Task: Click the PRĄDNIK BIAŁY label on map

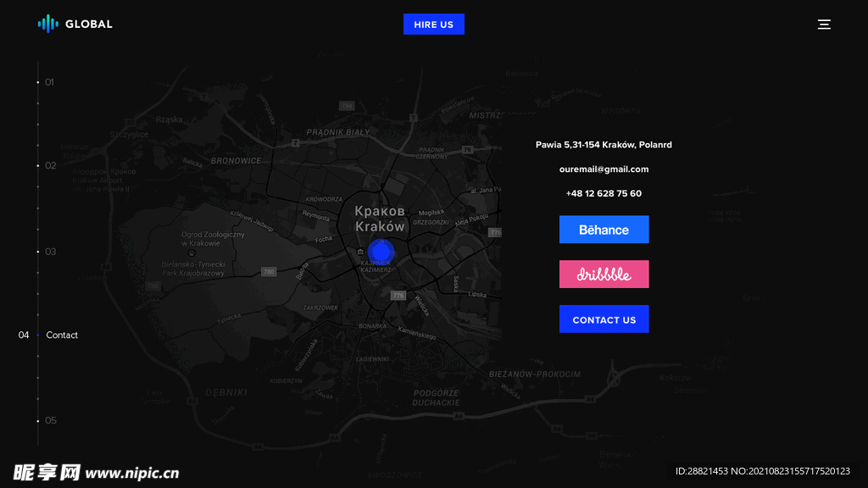Action: click(338, 132)
